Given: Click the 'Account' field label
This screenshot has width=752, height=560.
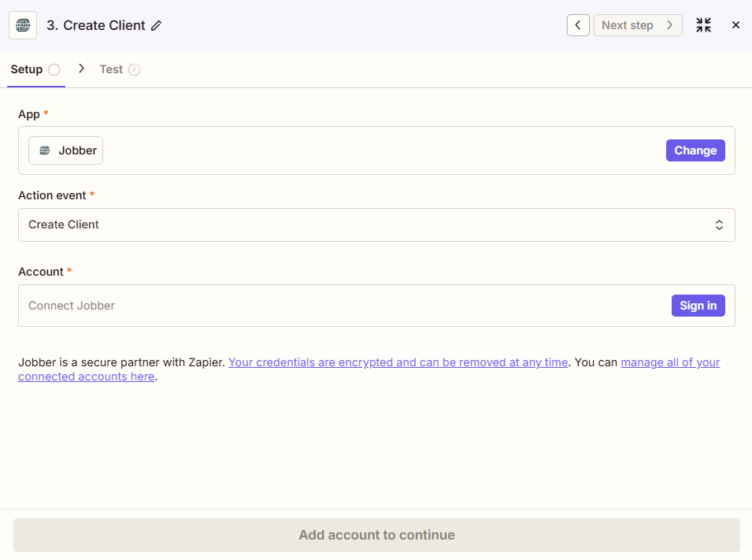Looking at the screenshot, I should pos(41,272).
